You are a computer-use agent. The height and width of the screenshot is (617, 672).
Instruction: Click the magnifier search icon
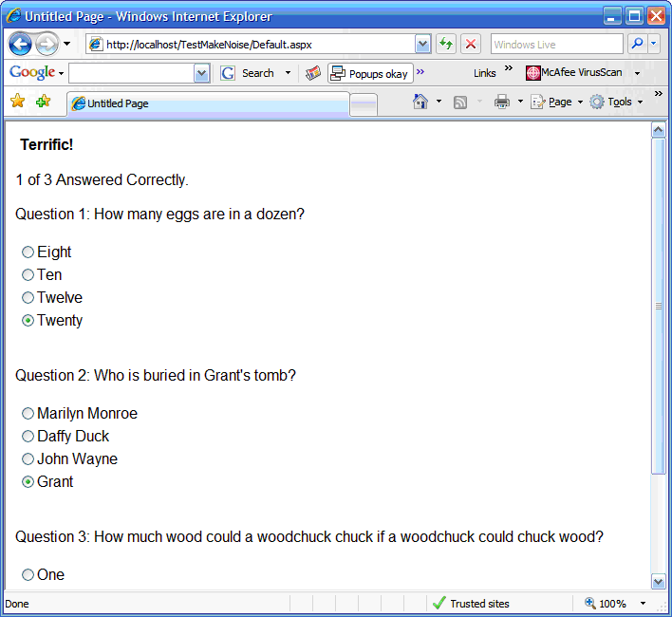coord(637,44)
